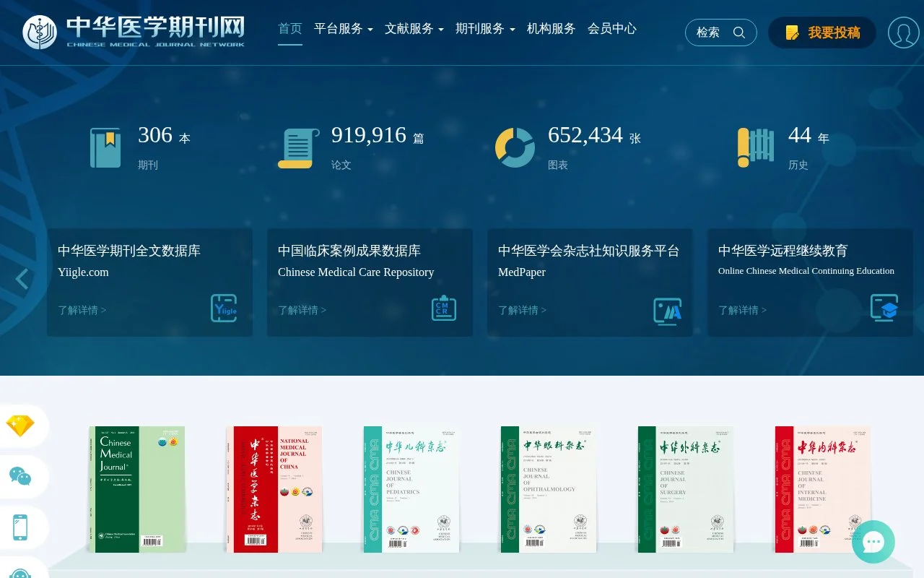Click previous carousel arrow on the left

[x=22, y=279]
